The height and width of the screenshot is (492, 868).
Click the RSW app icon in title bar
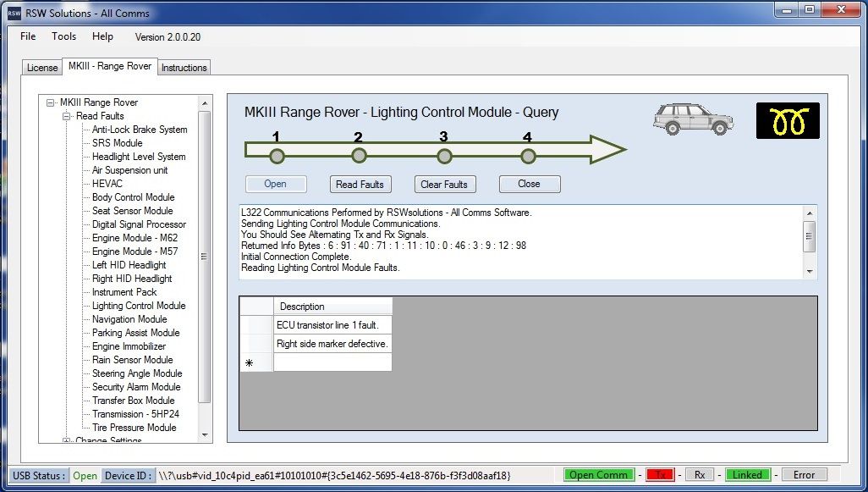click(x=14, y=13)
